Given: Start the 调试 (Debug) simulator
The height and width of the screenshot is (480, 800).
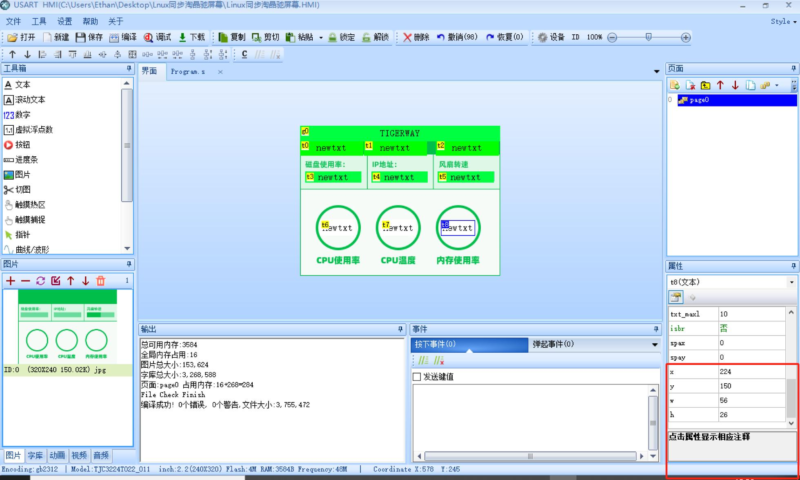Looking at the screenshot, I should 157,37.
